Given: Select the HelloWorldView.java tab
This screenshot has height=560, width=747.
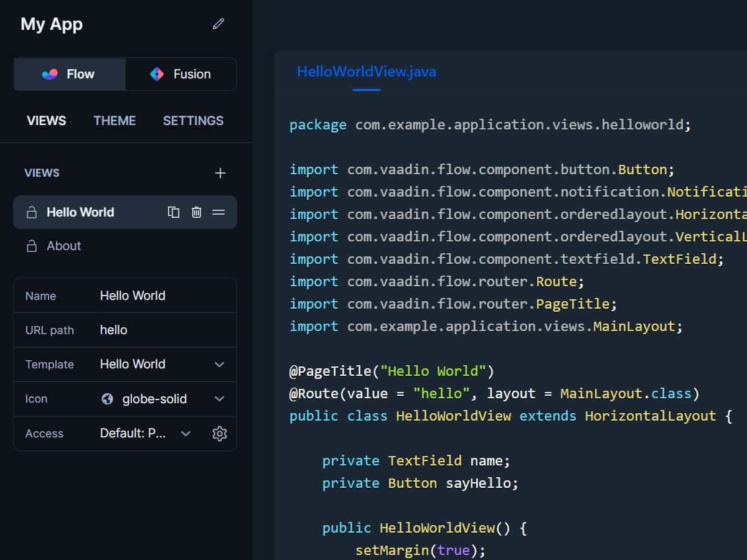Looking at the screenshot, I should tap(367, 72).
